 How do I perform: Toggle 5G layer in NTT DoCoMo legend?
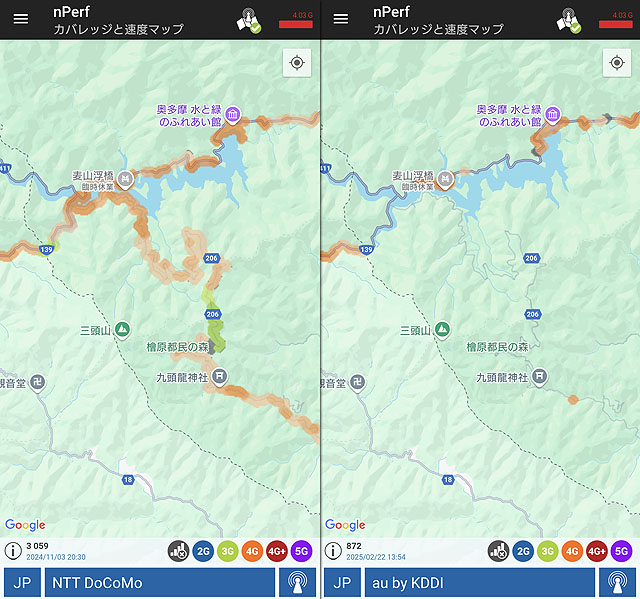tap(301, 551)
